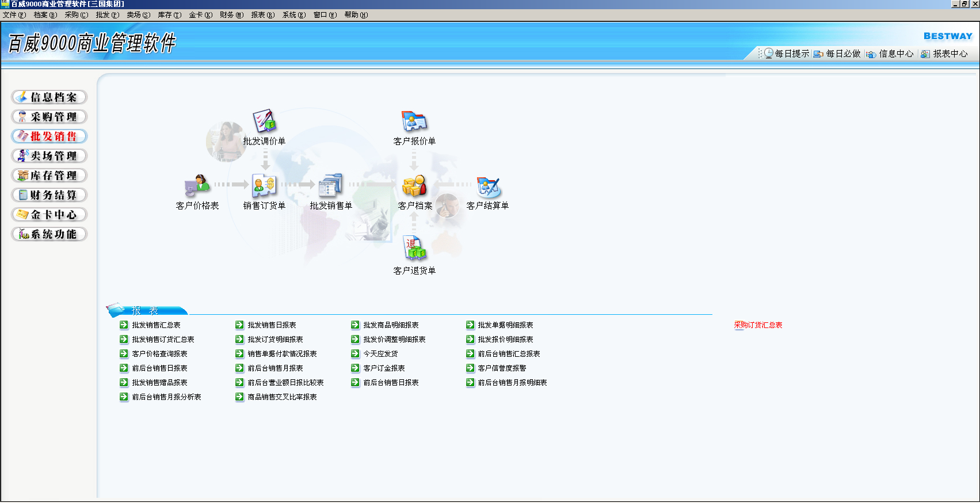Open the 金卡 menu
The width and height of the screenshot is (980, 503).
click(x=201, y=15)
